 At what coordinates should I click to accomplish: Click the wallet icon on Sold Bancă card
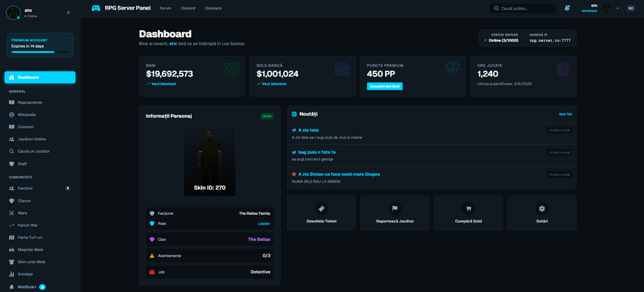coord(342,69)
